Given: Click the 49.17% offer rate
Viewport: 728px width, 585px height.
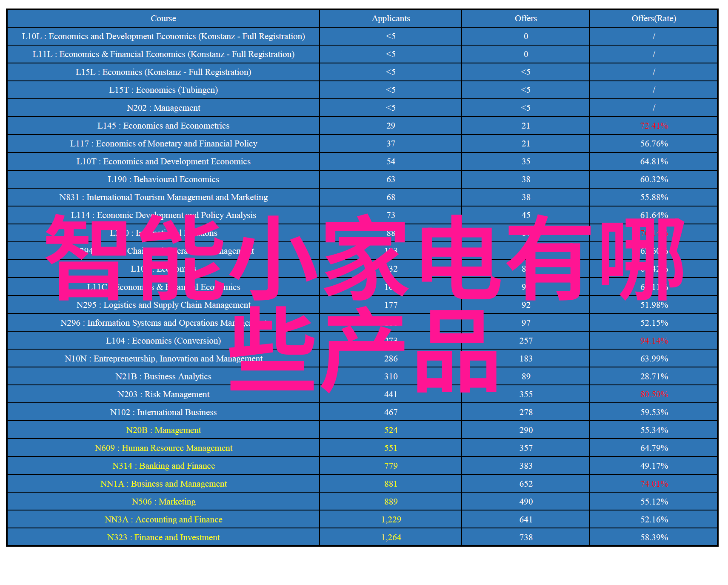Looking at the screenshot, I should click(x=654, y=466).
